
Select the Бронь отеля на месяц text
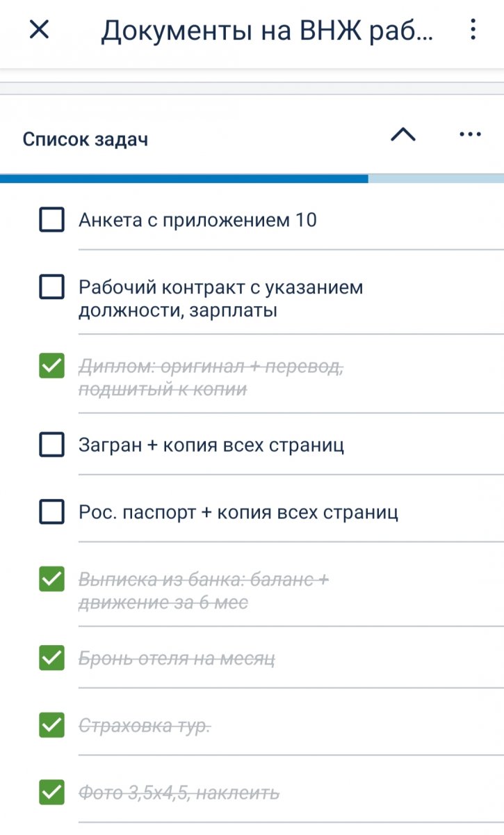[177, 658]
